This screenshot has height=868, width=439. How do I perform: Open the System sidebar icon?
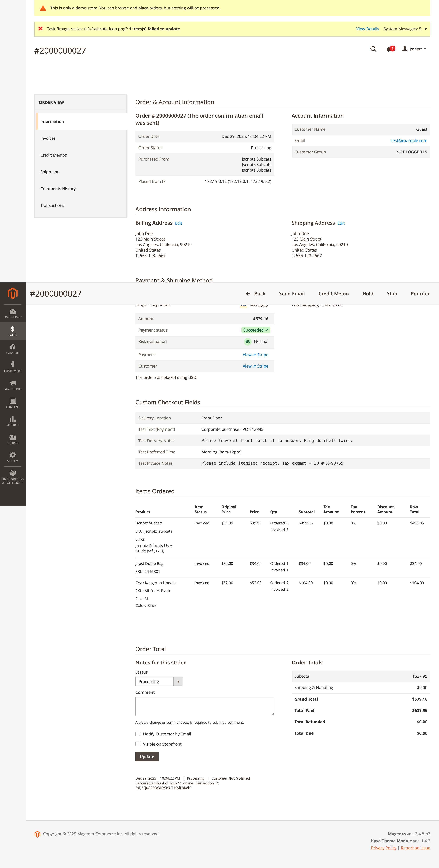[x=12, y=457]
